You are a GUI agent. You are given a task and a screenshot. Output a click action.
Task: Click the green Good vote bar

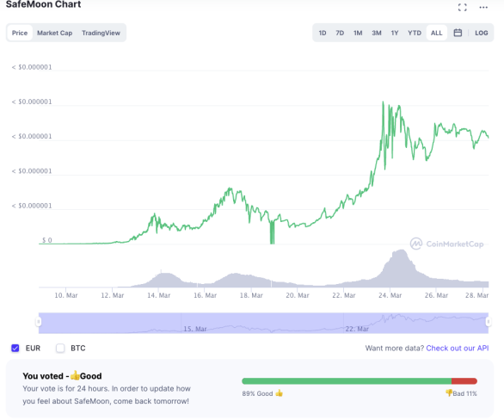pyautogui.click(x=347, y=381)
